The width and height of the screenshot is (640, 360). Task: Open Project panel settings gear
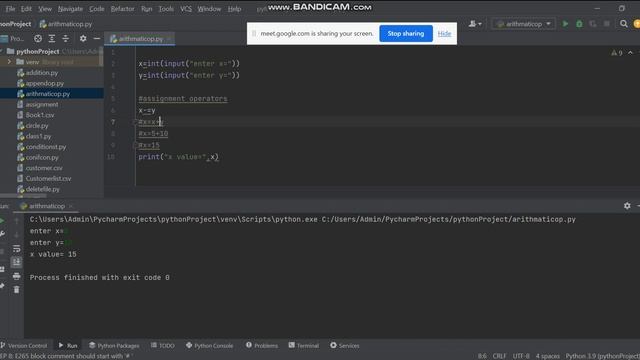(83, 39)
